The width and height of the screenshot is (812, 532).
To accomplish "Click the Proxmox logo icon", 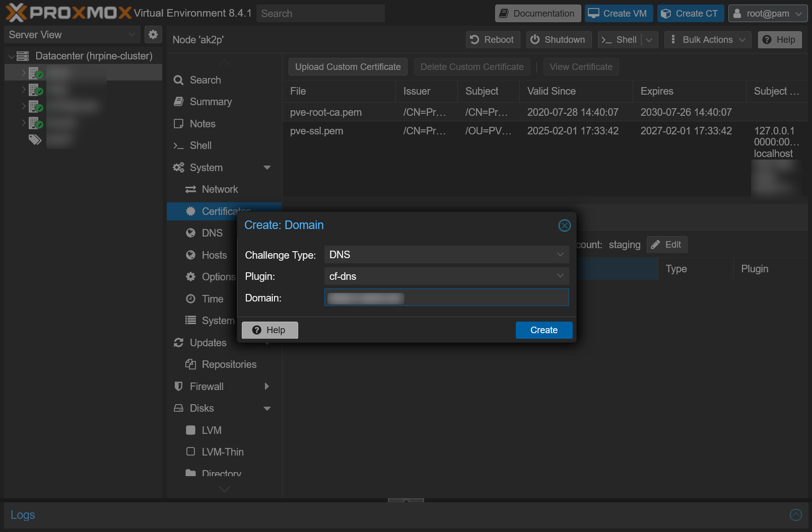I will point(16,13).
